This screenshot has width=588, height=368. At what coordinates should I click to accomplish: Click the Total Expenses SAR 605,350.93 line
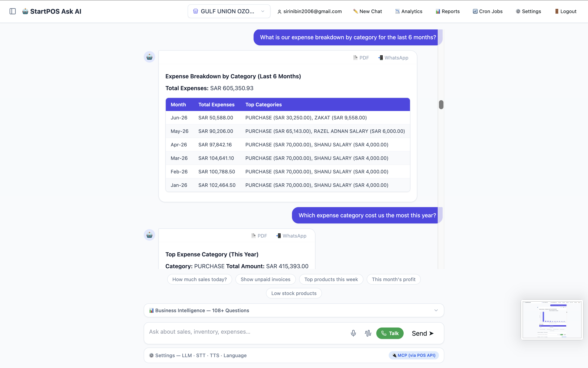(209, 88)
